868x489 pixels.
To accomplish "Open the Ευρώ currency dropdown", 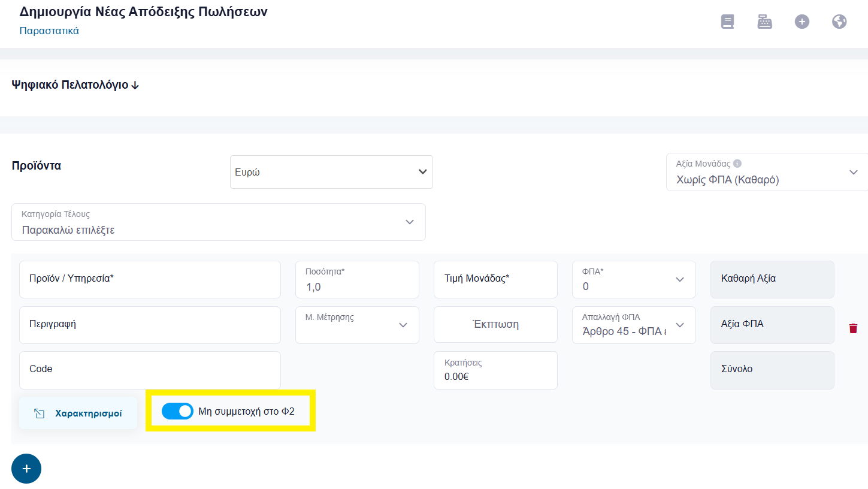I will pos(331,172).
